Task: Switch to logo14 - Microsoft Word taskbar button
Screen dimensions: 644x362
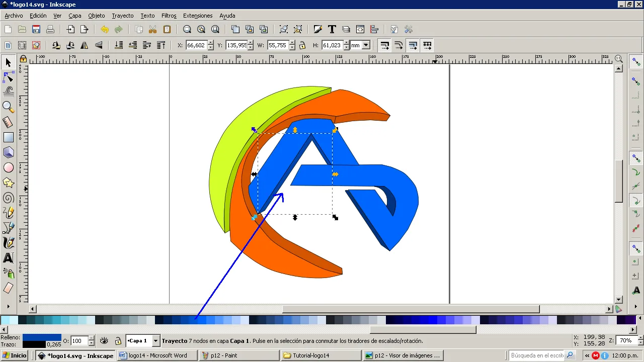Action: (x=157, y=355)
